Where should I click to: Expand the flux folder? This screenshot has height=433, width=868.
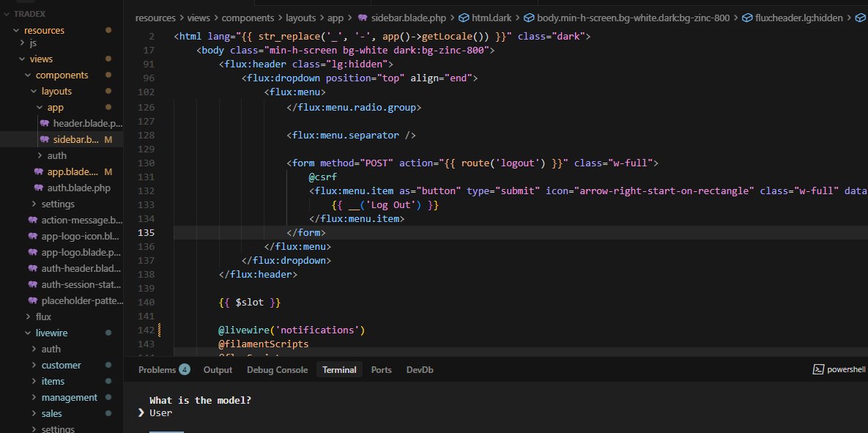[x=43, y=317]
